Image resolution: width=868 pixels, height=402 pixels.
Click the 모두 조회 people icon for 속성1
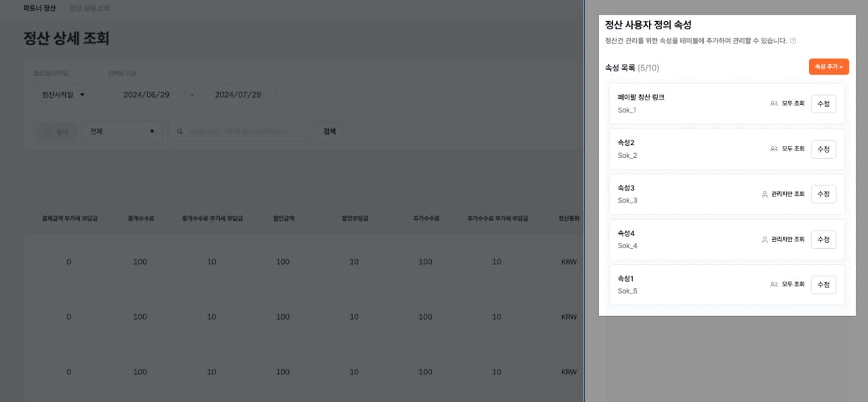[x=774, y=285]
